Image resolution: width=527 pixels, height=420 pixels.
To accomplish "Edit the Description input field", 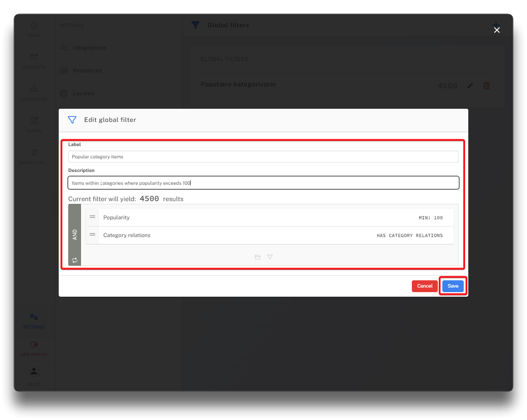I will [263, 183].
